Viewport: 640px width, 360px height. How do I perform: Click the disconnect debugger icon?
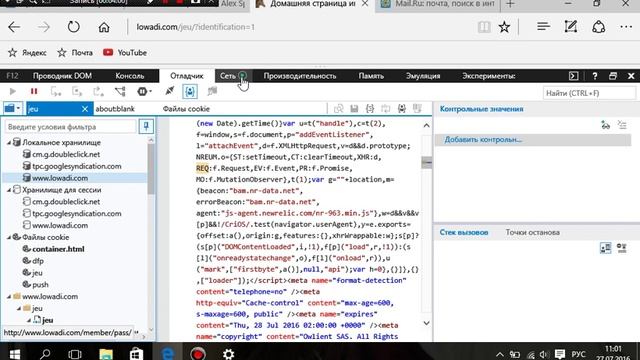(x=169, y=91)
